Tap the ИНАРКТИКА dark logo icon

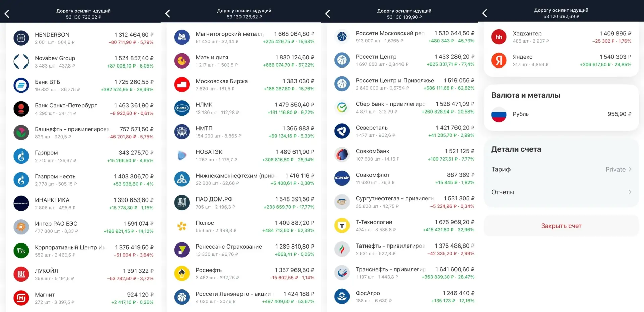tap(21, 204)
